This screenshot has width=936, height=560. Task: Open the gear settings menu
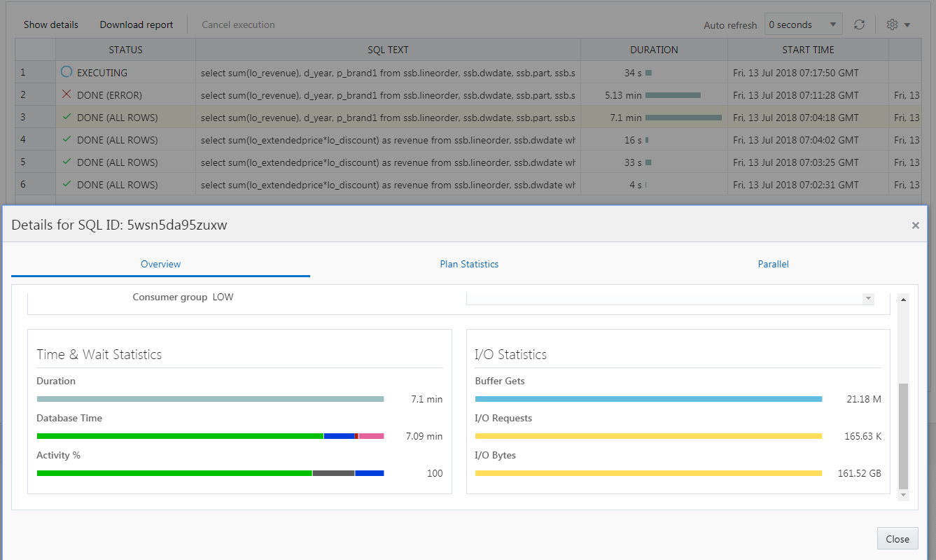[x=897, y=24]
